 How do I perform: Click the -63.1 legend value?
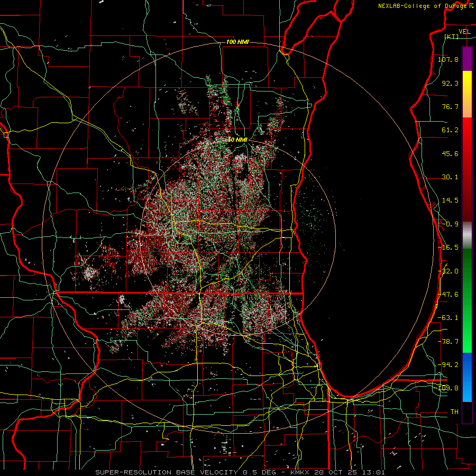pos(448,318)
